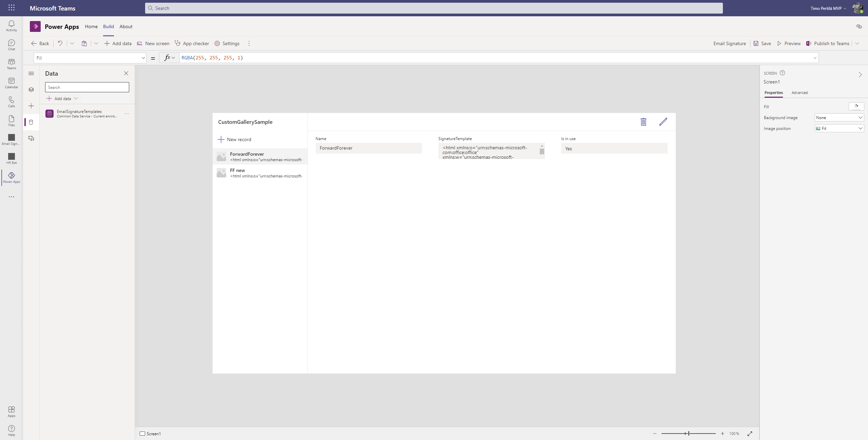Open the Tree view layers icon

[x=31, y=90]
